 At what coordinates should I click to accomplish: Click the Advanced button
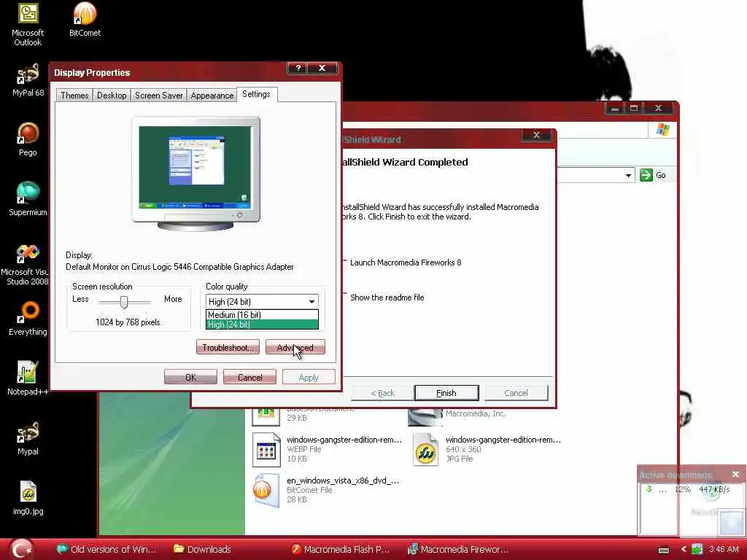tap(295, 348)
